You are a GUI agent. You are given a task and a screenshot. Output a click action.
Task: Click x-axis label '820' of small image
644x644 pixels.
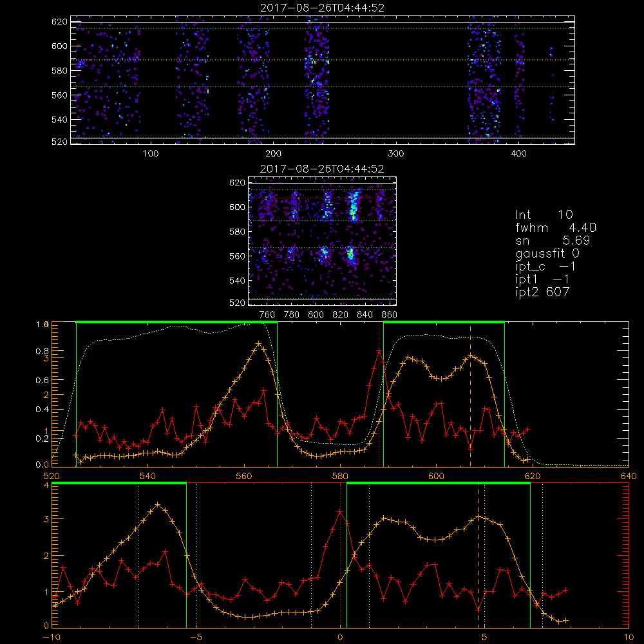click(341, 315)
